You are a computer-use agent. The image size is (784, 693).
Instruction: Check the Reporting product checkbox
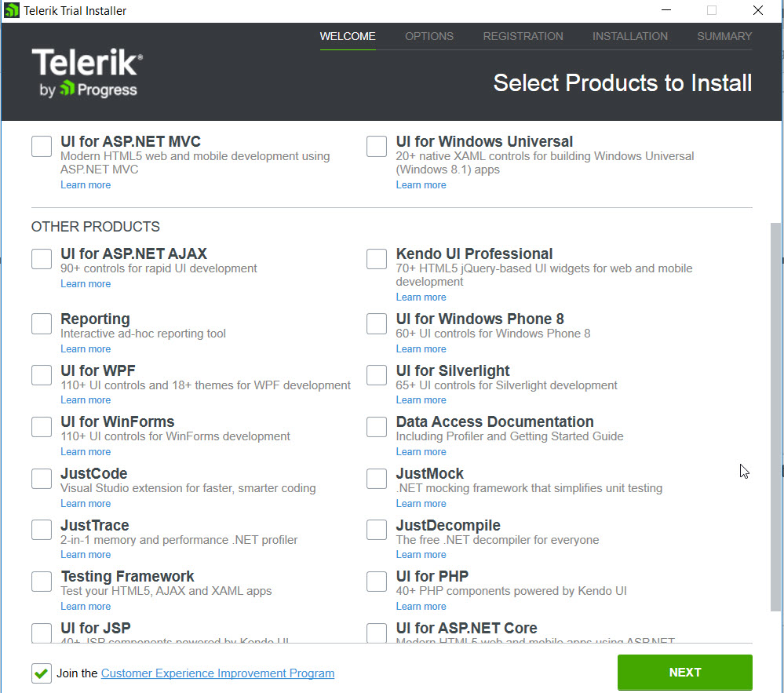pos(42,323)
